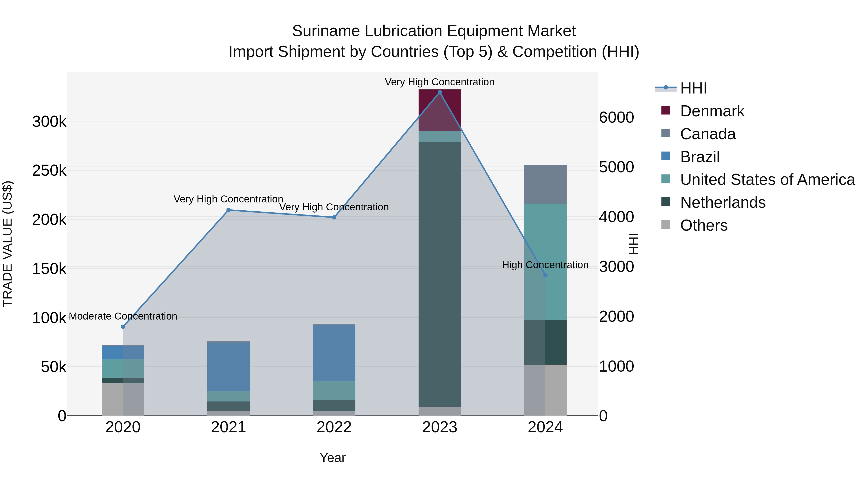Click the 2020 HHI data point
The height and width of the screenshot is (488, 868).
point(123,327)
